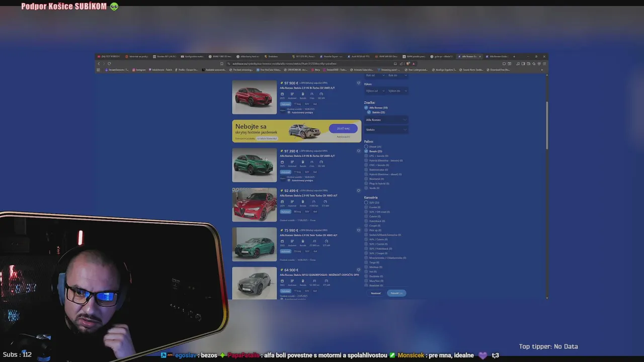Switch to the Instagram bookmark
The width and height of the screenshot is (644, 362).
click(x=139, y=70)
